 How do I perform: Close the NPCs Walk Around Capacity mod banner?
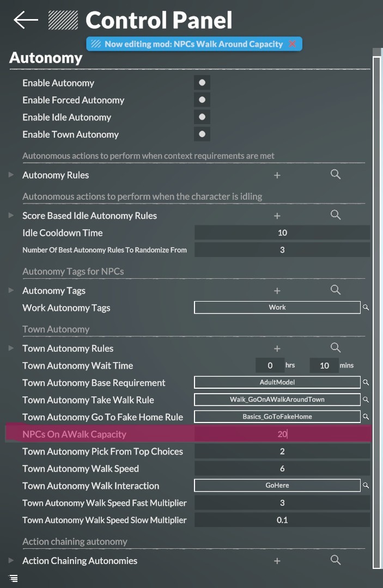[292, 44]
